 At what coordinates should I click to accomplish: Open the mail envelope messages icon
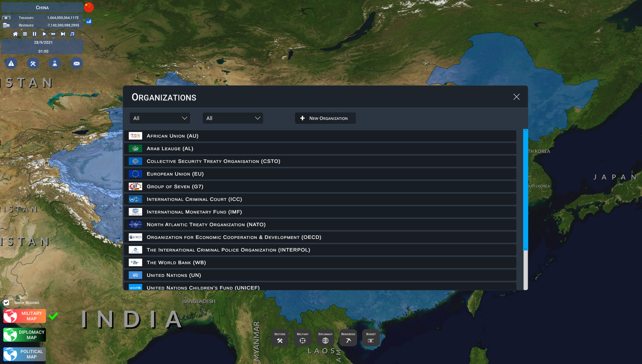pos(77,63)
